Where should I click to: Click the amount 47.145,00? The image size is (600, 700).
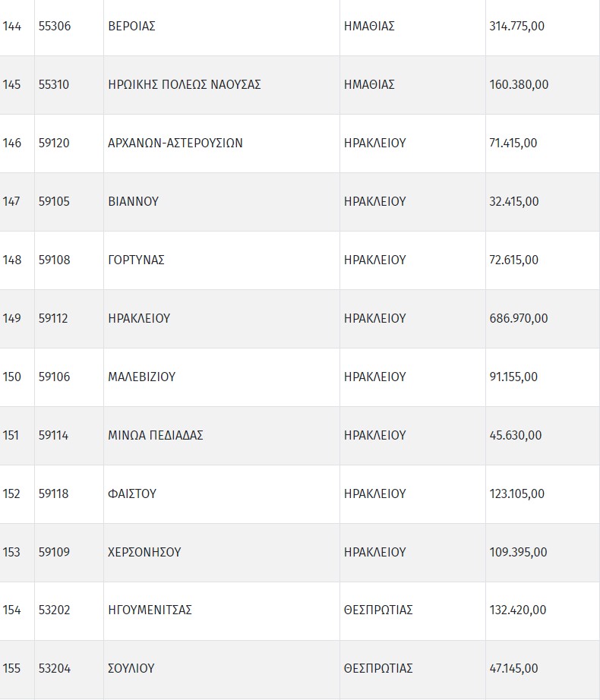[514, 669]
